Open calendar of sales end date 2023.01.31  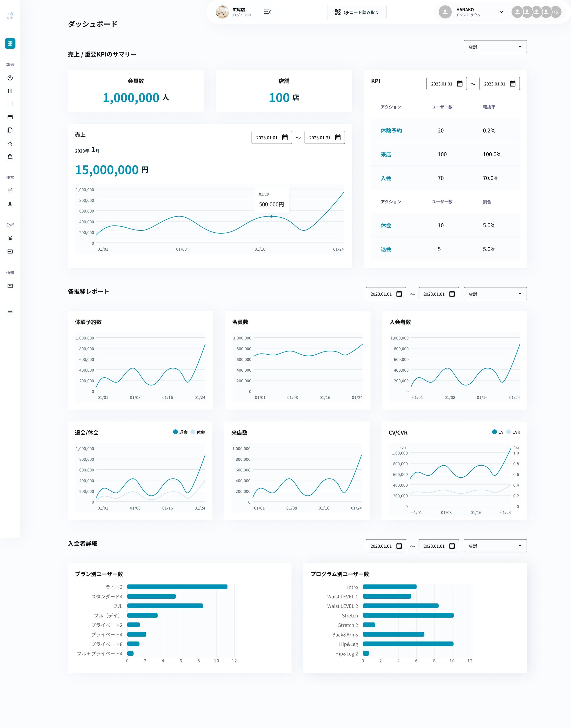click(x=338, y=137)
